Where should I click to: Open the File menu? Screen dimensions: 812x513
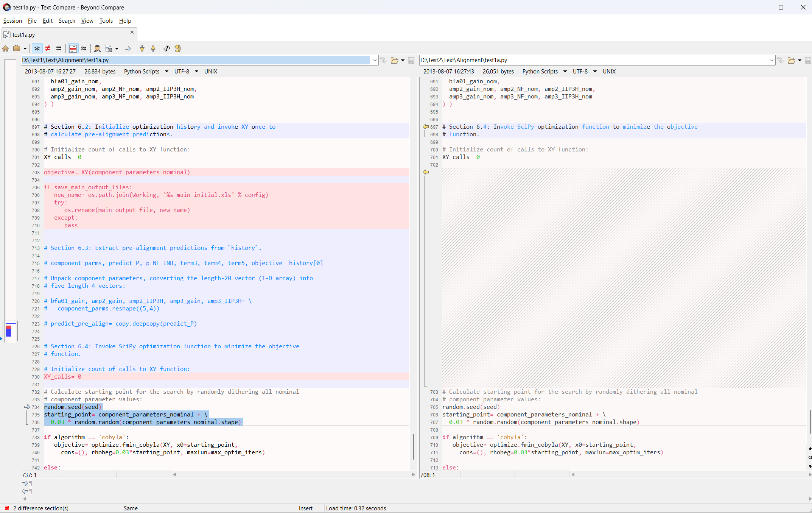point(32,21)
